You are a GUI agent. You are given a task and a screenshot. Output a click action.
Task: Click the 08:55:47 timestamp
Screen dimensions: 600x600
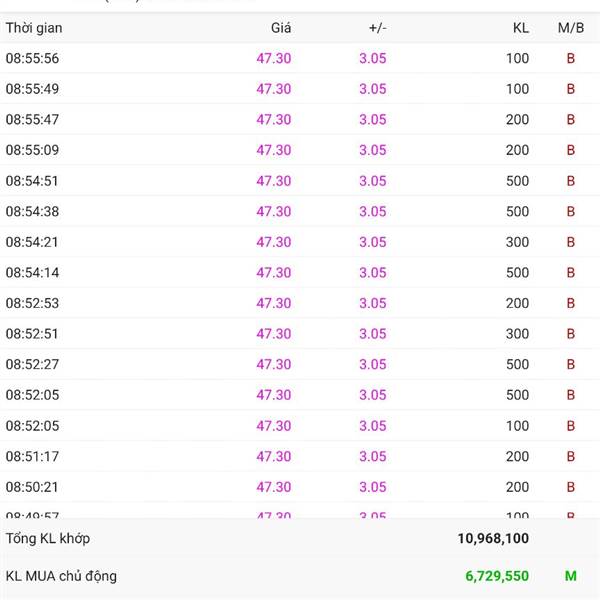coord(32,120)
